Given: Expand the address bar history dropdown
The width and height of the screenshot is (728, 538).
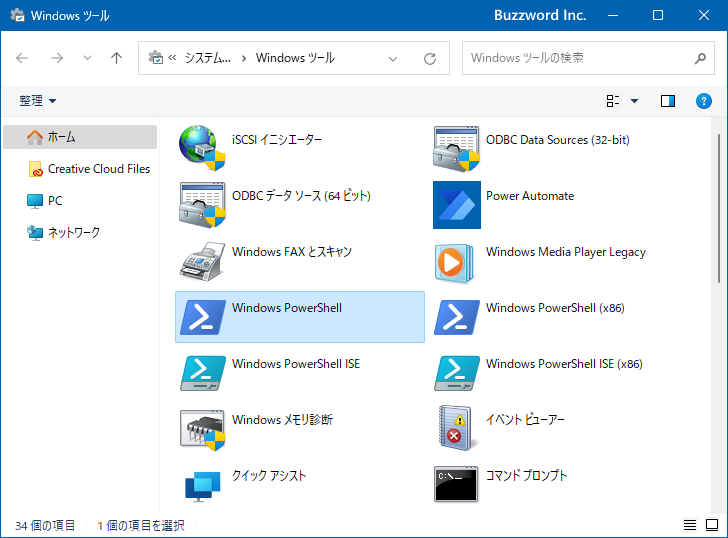Looking at the screenshot, I should point(393,58).
